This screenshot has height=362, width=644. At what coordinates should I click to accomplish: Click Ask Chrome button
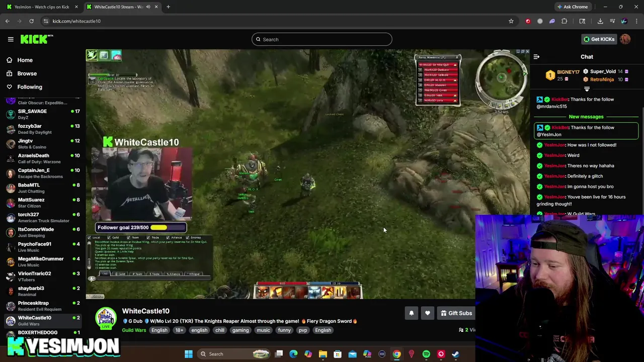tap(572, 7)
